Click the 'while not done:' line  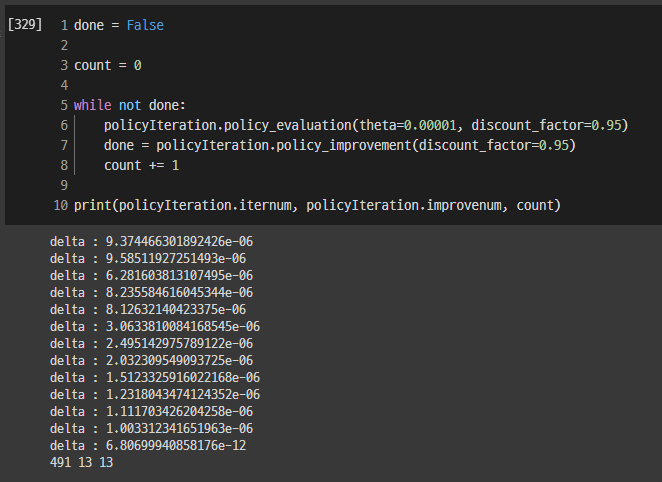coord(130,105)
